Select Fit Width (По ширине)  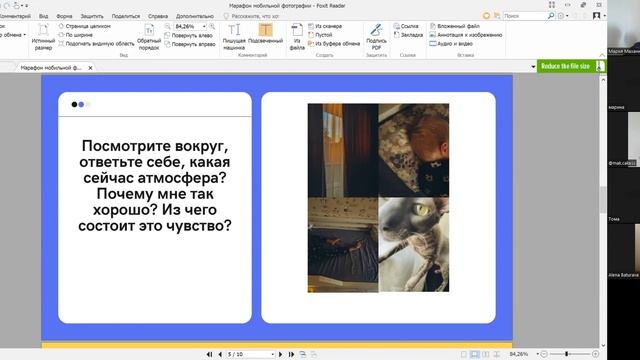[76, 35]
